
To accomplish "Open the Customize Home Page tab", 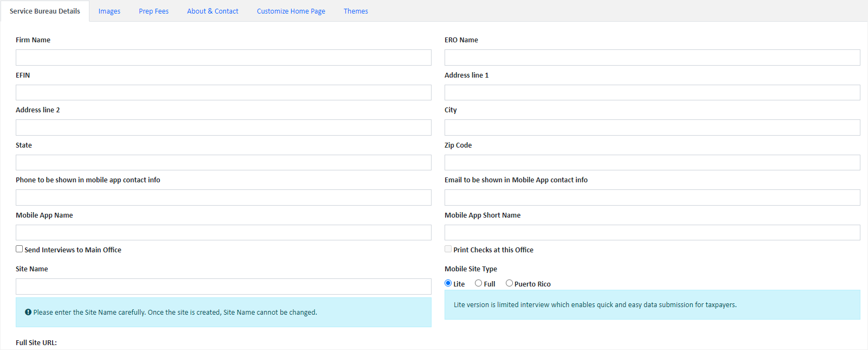I will tap(291, 11).
